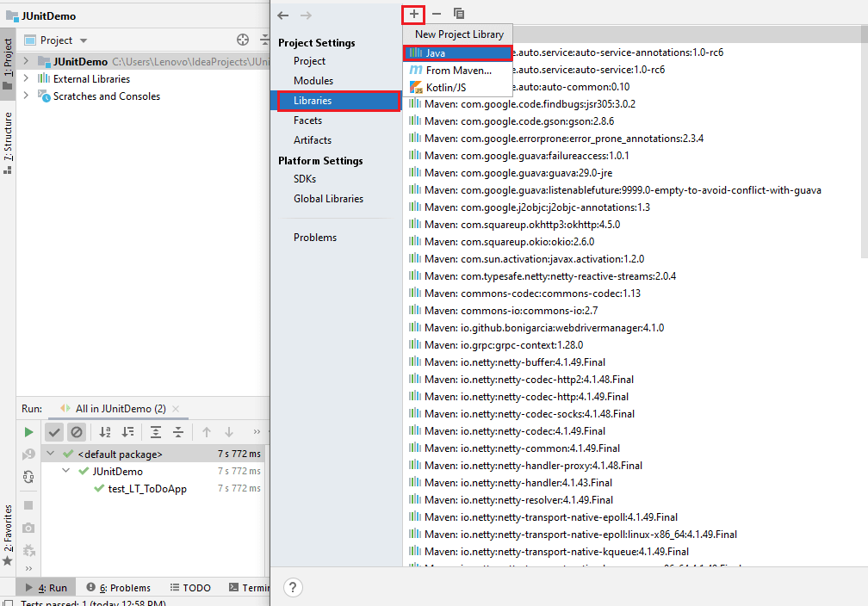Toggle the show ignored tests button
Viewport: 868px width, 606px height.
point(77,432)
